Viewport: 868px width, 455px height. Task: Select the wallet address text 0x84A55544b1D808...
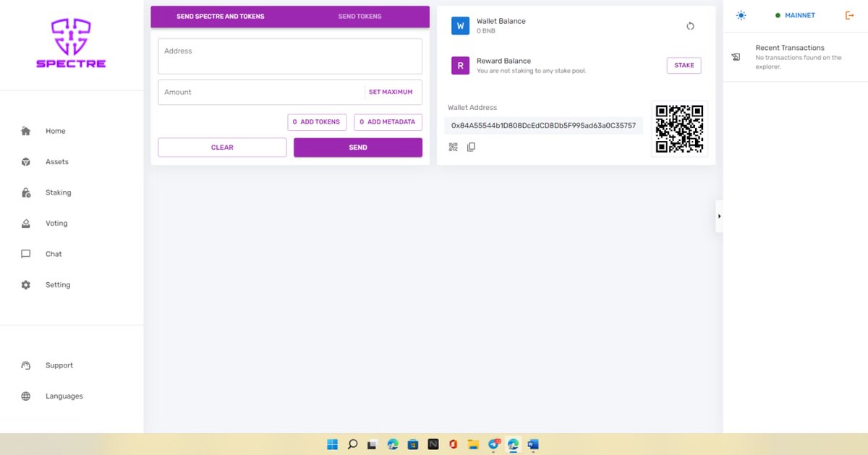click(x=543, y=125)
